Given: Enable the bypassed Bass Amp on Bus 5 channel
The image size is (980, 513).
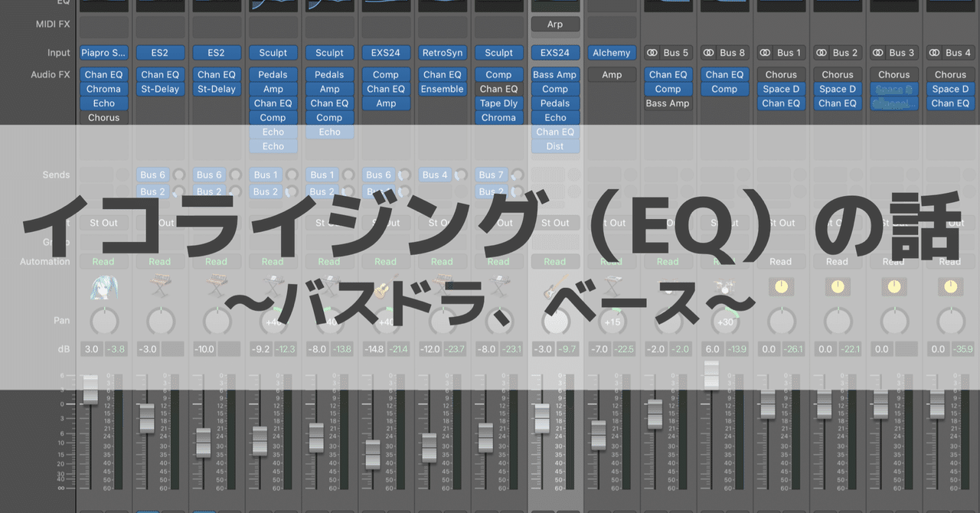Looking at the screenshot, I should (x=668, y=103).
